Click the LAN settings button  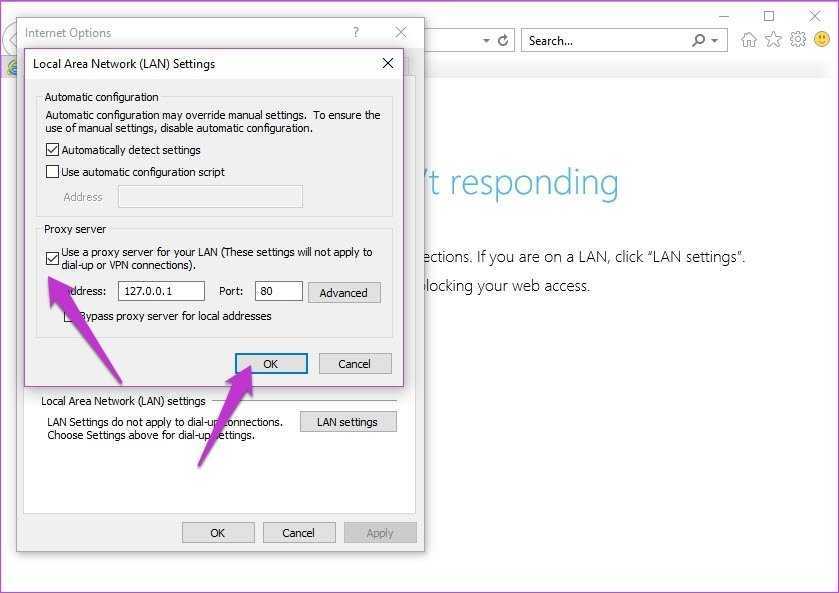coord(348,422)
